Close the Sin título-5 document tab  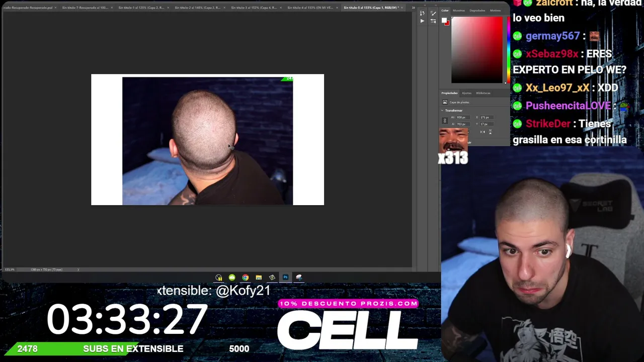(403, 8)
